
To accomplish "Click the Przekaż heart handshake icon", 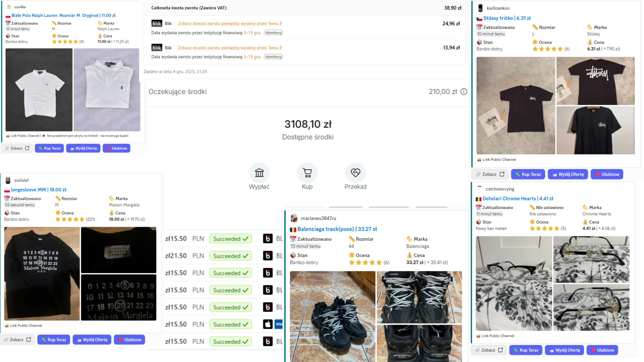I will (x=355, y=173).
